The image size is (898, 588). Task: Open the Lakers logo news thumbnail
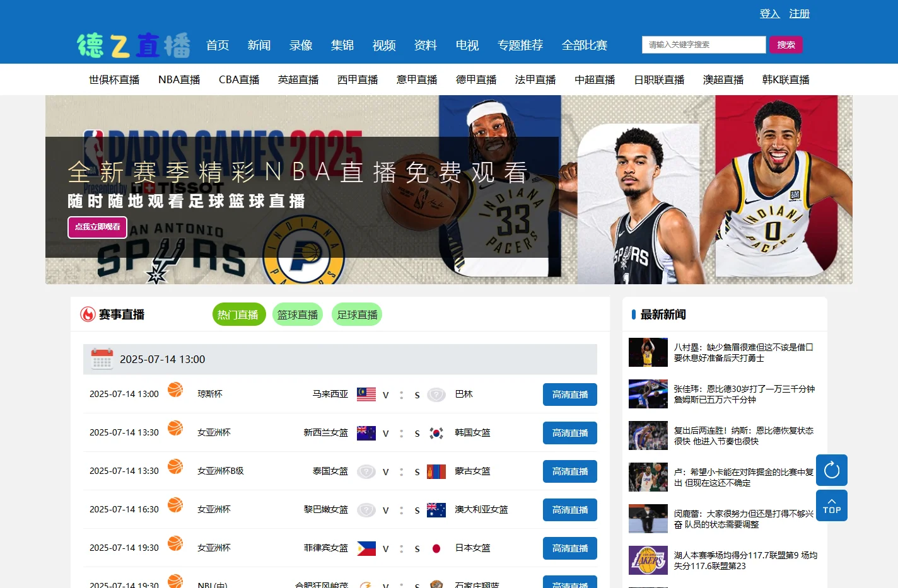648,560
